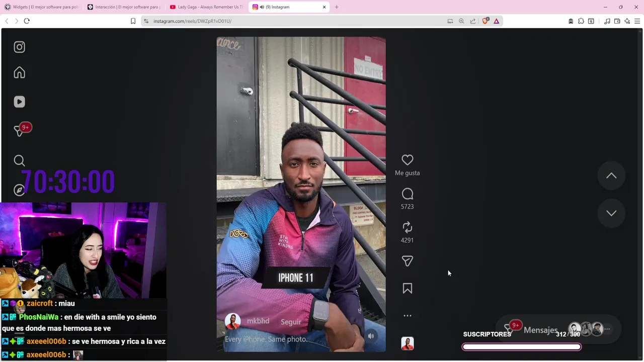The image size is (644, 362).
Task: Close the Instagram browser tab
Action: coord(325,7)
